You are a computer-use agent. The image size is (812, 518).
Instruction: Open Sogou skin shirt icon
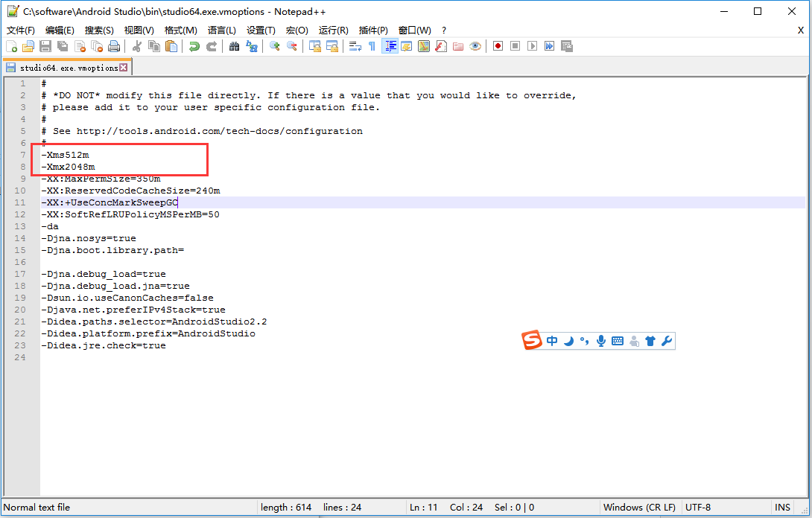[x=650, y=341]
